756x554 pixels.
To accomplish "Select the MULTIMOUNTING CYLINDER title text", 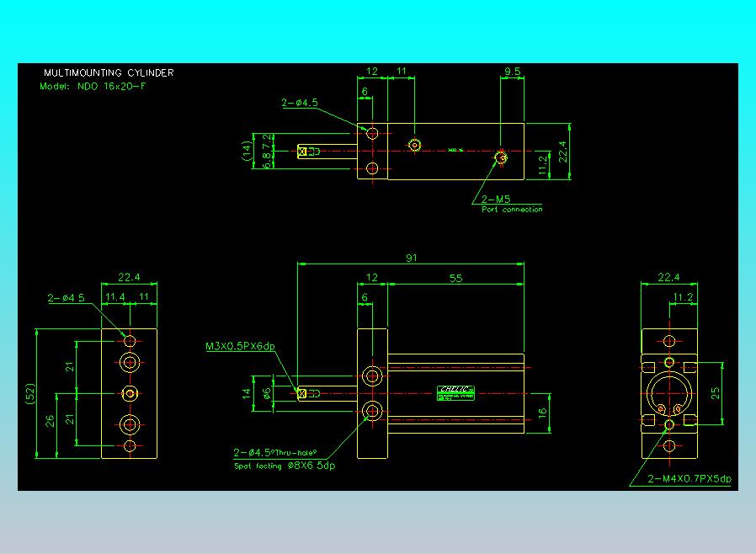I will (109, 72).
